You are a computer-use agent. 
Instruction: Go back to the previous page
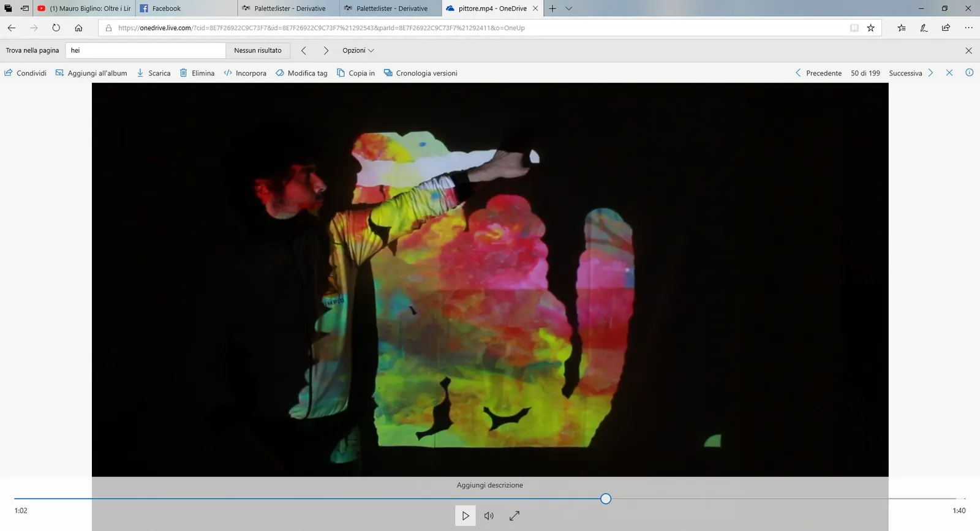12,28
